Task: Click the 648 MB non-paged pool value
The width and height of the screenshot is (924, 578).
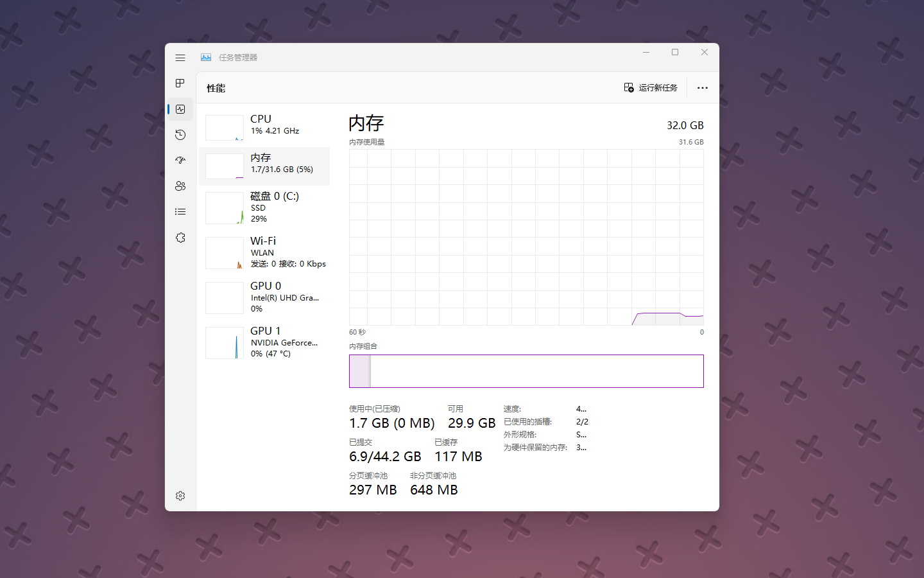Action: click(434, 490)
